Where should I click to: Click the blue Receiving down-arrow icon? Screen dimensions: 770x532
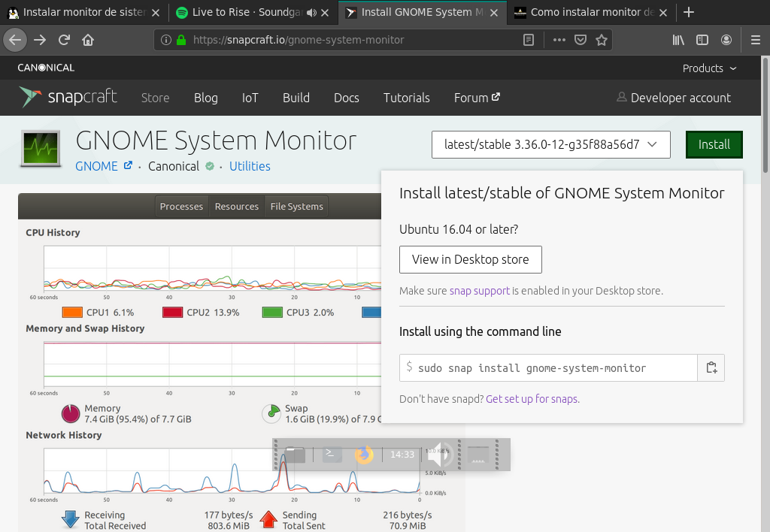[70, 519]
